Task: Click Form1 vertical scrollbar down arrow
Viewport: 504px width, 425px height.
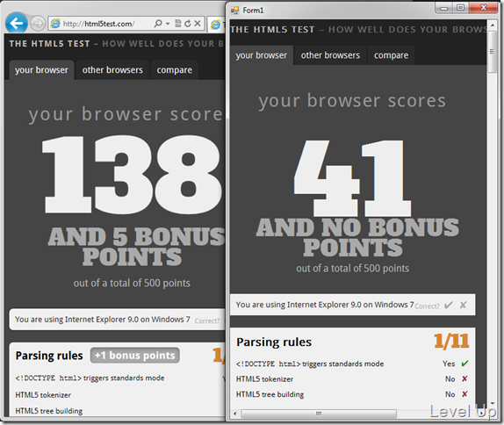Action: (x=492, y=403)
